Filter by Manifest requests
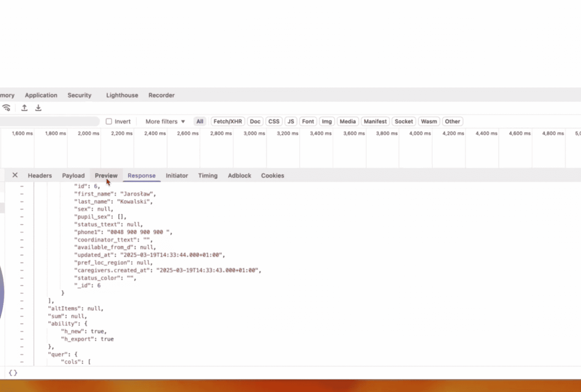This screenshot has width=581, height=392. tap(375, 121)
